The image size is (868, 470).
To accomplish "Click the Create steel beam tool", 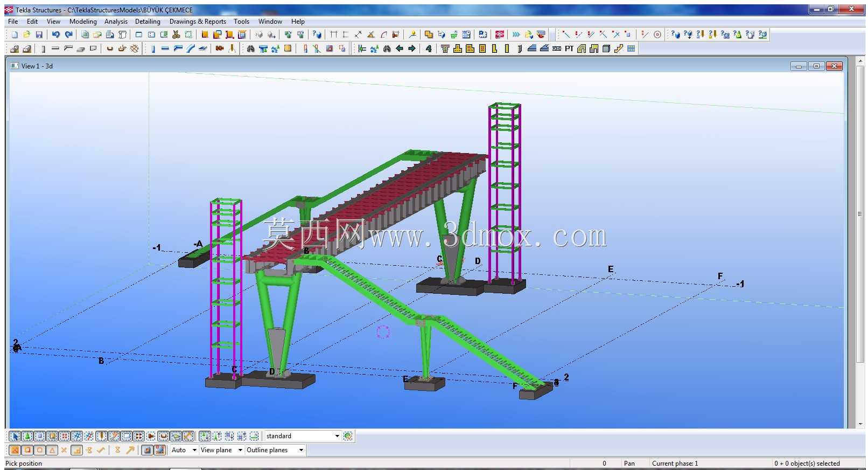I will (x=165, y=49).
